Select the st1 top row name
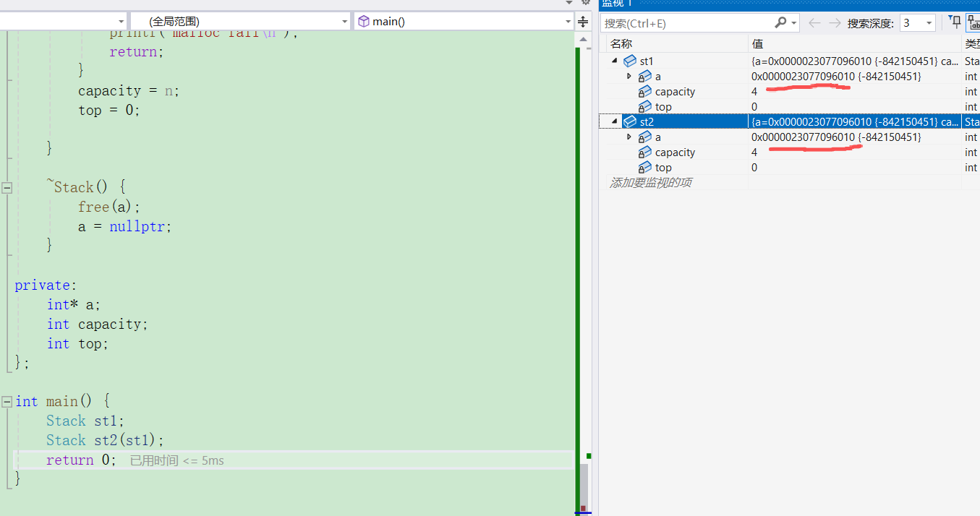The height and width of the screenshot is (516, 980). [663, 107]
